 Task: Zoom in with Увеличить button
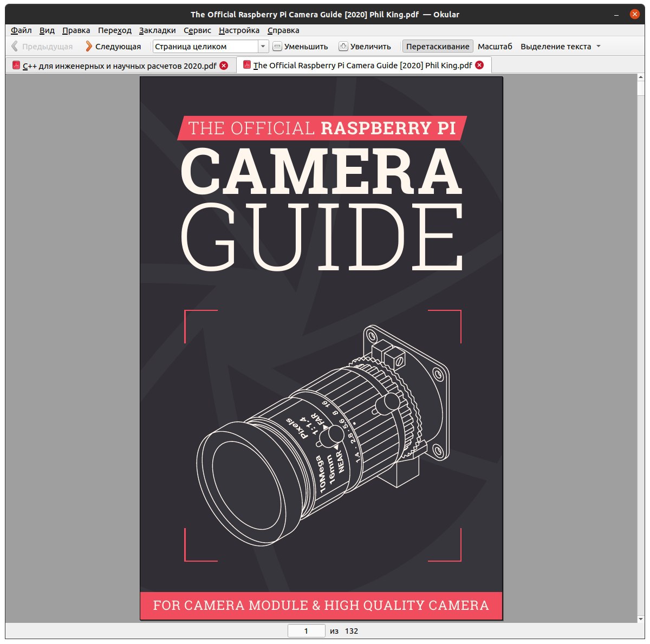click(365, 47)
